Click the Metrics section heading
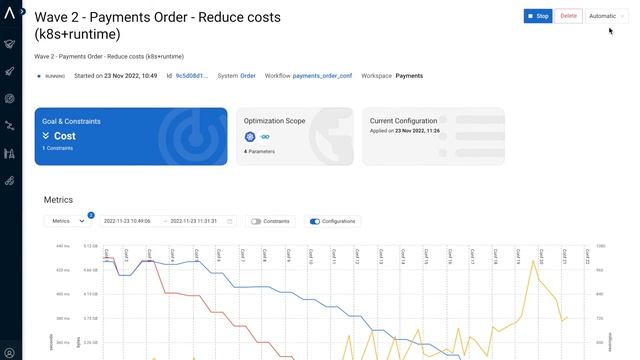Screen dimensions: 640x360 58,200
